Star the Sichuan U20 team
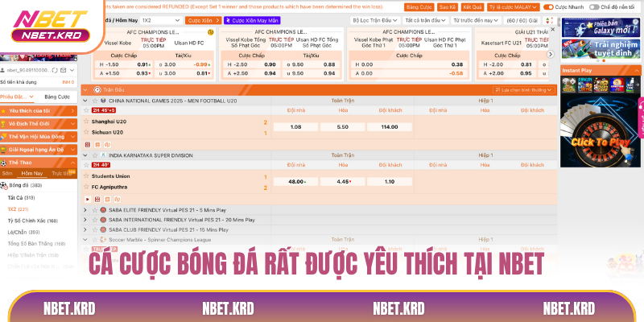 86,132
